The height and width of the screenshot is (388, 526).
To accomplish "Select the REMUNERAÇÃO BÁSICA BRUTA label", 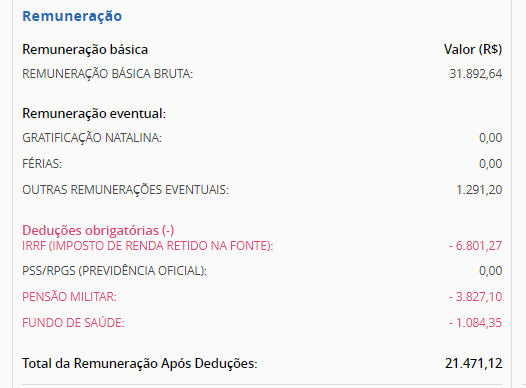I will tap(107, 74).
